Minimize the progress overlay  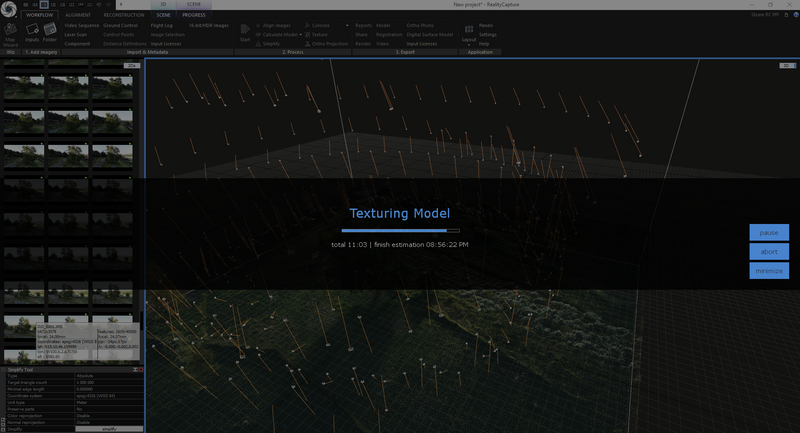click(x=769, y=271)
